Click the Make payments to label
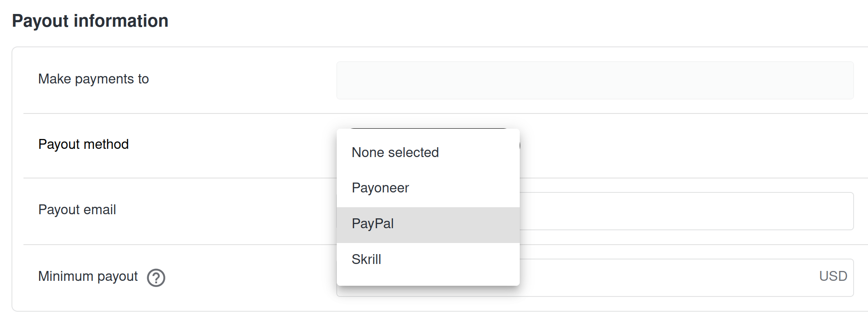The width and height of the screenshot is (868, 324). 93,79
